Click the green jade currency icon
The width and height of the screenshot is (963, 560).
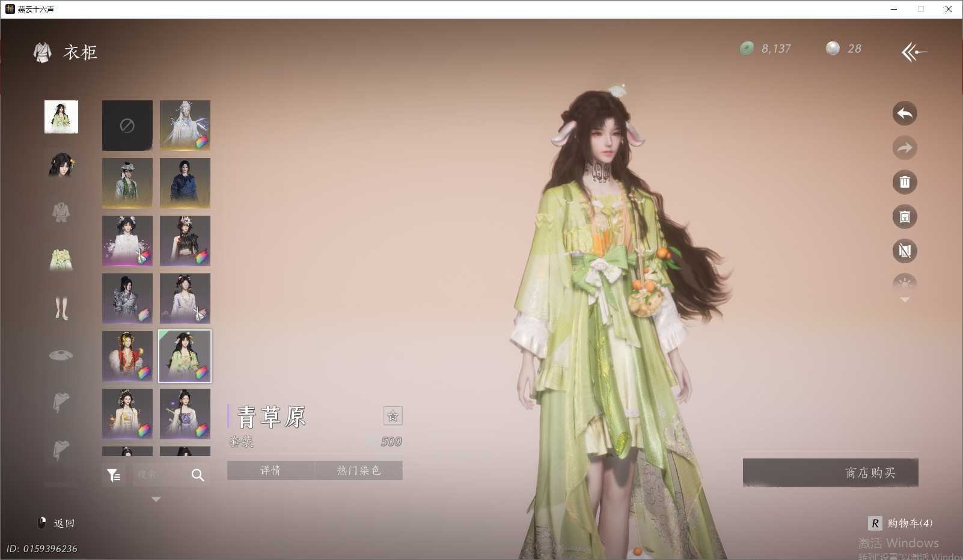(x=747, y=49)
